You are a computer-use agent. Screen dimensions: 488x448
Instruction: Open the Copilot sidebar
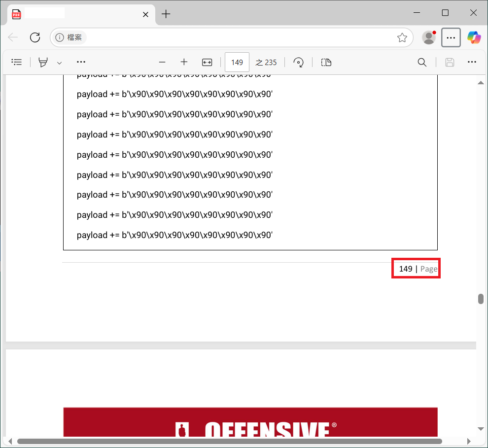tap(474, 37)
